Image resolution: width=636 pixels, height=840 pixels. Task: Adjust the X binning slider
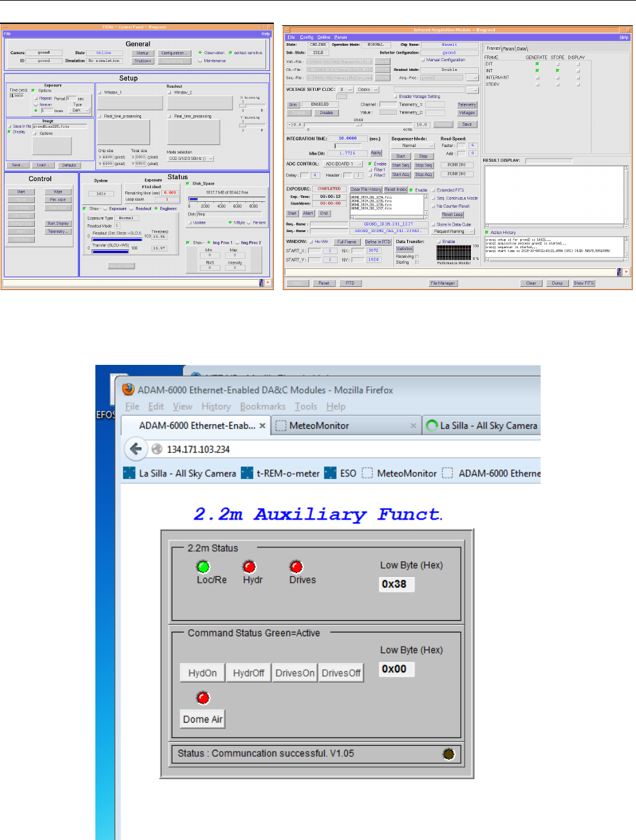(252, 105)
